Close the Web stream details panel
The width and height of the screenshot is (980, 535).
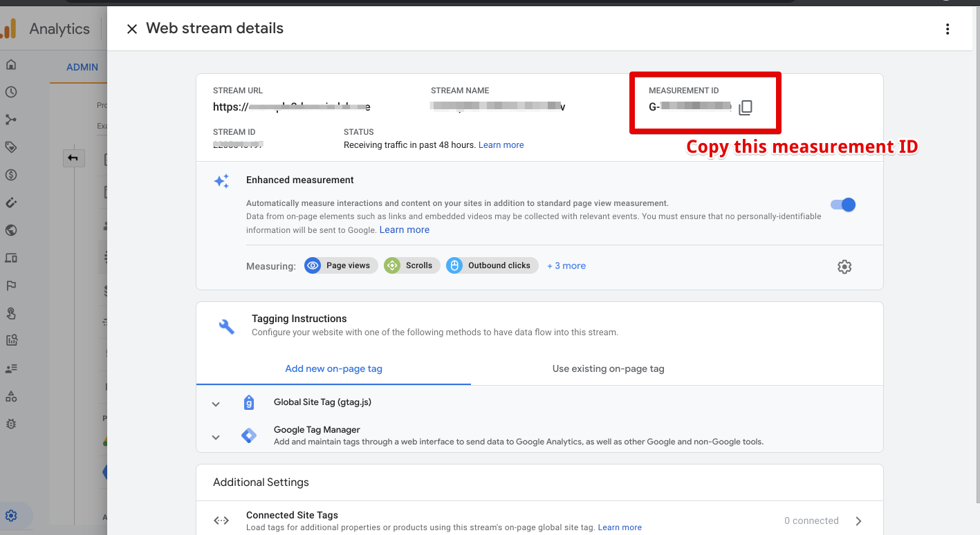point(131,29)
